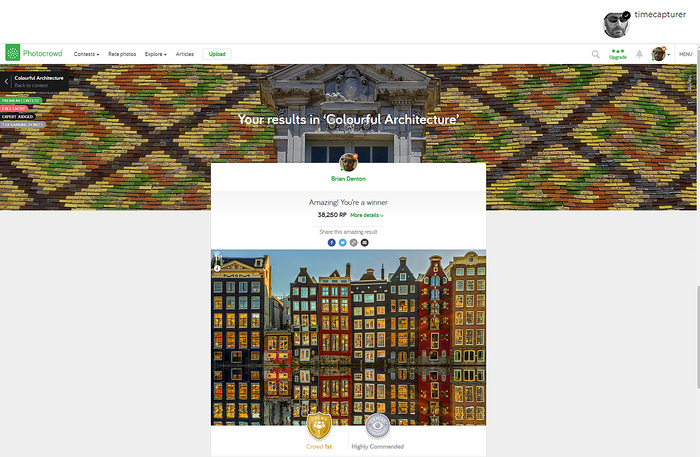Screen dimensions: 700x457
Task: Click the Crowd 1st award badge
Action: (x=319, y=426)
